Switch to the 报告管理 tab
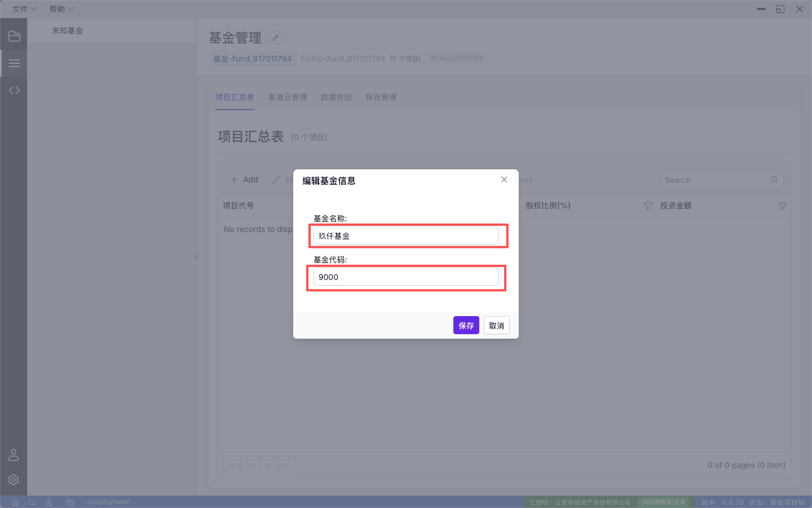This screenshot has height=508, width=812. coord(381,97)
